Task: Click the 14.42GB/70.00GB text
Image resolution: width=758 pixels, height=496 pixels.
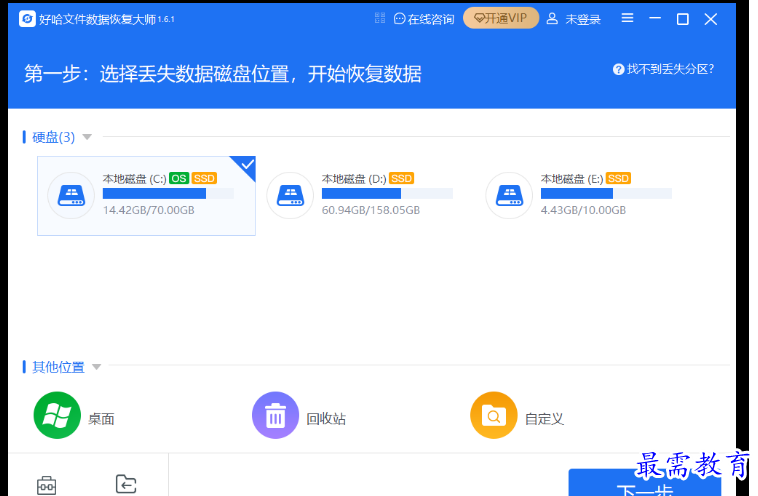Action: (149, 210)
